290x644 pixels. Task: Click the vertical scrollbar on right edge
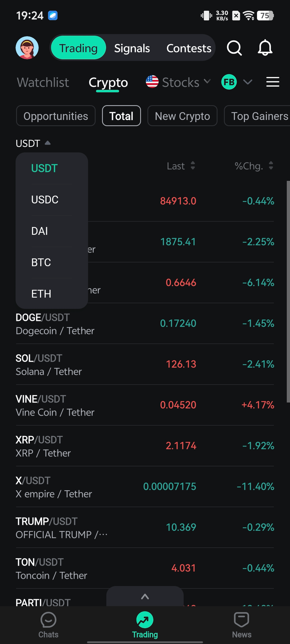coord(288,291)
